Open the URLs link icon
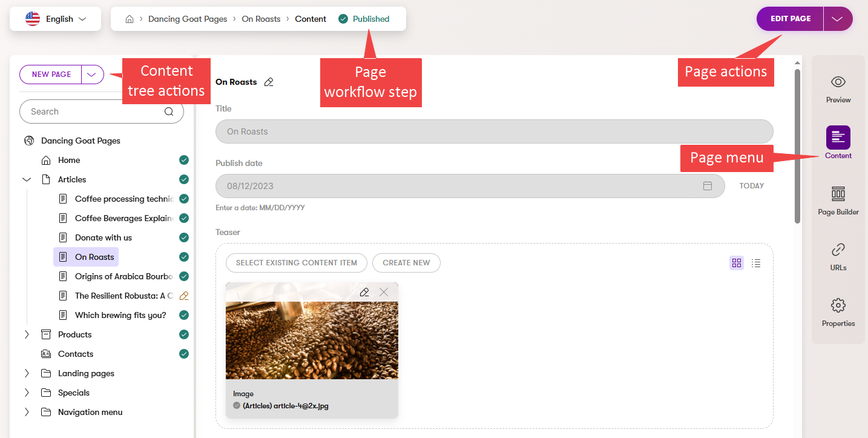The height and width of the screenshot is (438, 868). [838, 250]
